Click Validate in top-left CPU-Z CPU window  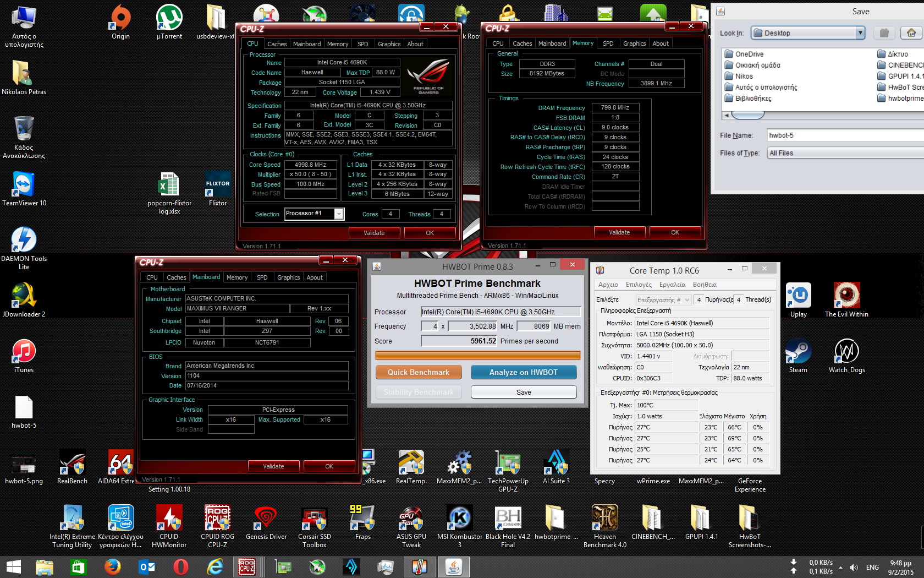click(374, 233)
